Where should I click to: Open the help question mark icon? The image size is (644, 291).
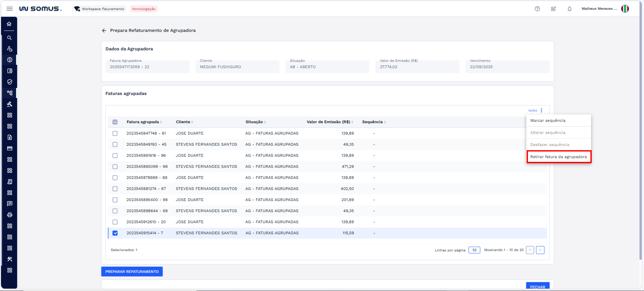[537, 9]
